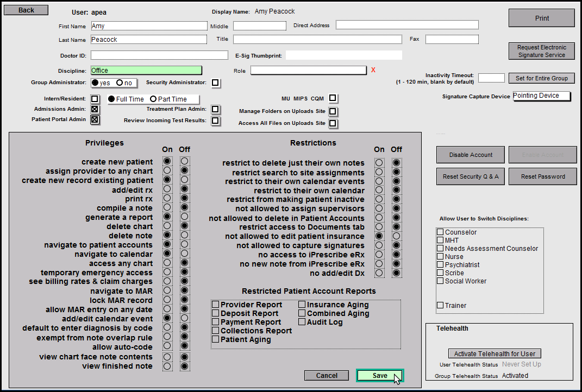Enable the Scribe discipline checkbox

pos(440,273)
